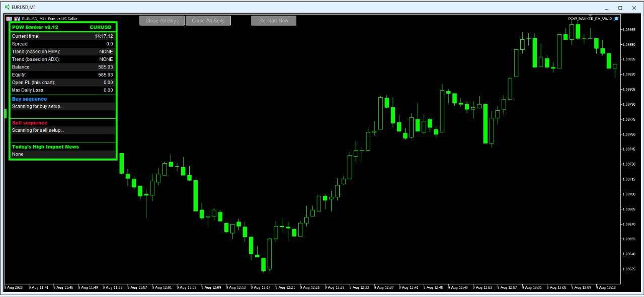Click the EURUSD label in the panel header
The height and width of the screenshot is (297, 644).
point(100,27)
